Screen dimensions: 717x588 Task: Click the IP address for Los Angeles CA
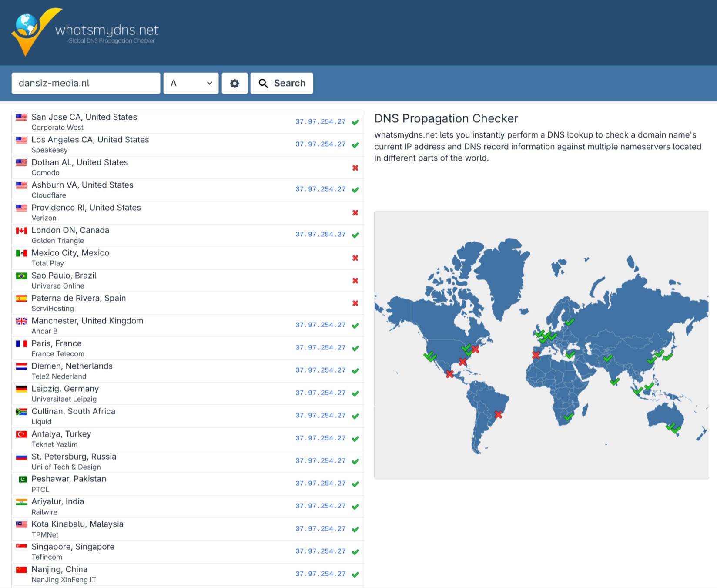click(x=321, y=144)
